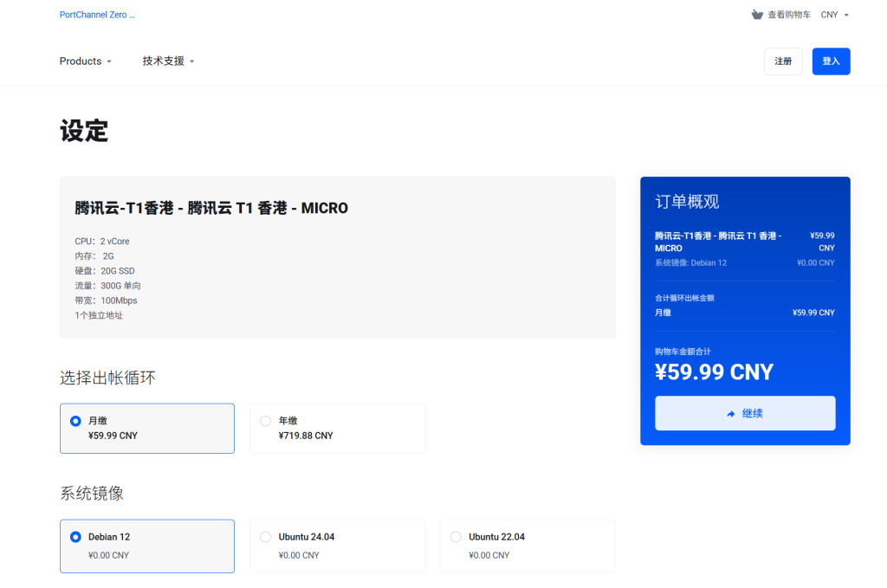Click the 内存: 2G spec line
Viewport: 887px width, 588px height.
[x=94, y=256]
